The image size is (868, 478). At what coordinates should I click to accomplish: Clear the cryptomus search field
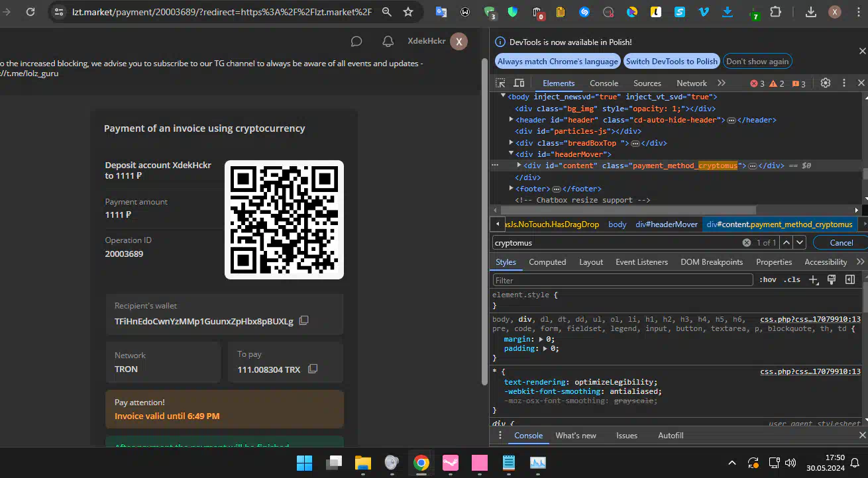coord(747,243)
